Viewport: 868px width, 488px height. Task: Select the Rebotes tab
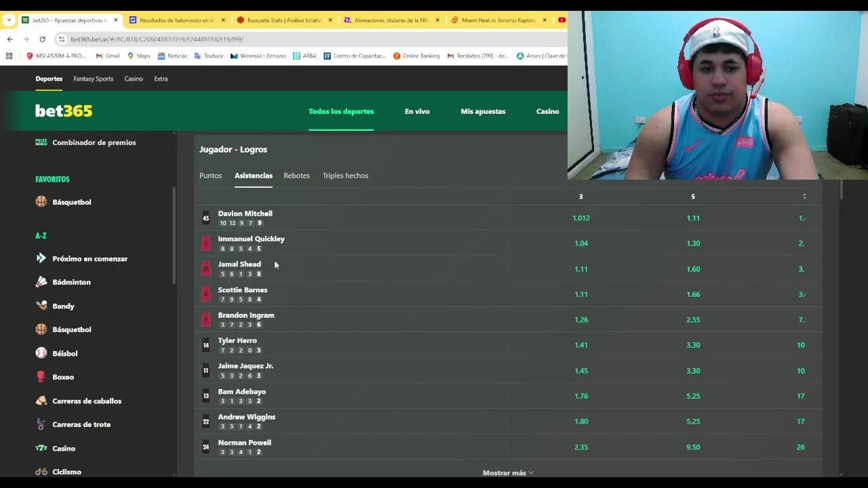point(296,176)
